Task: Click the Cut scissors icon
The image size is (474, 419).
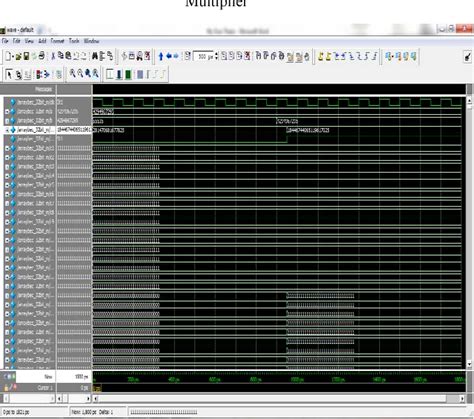Action: point(53,56)
